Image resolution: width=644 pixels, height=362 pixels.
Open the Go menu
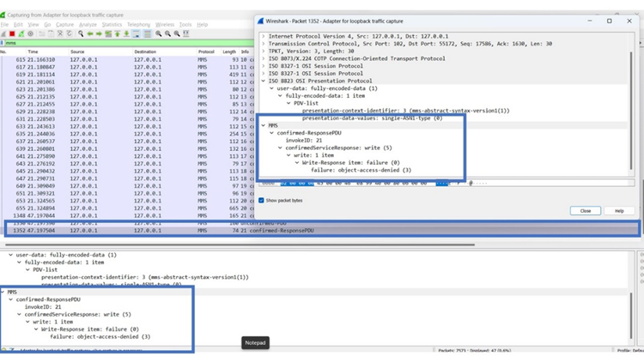pyautogui.click(x=47, y=25)
